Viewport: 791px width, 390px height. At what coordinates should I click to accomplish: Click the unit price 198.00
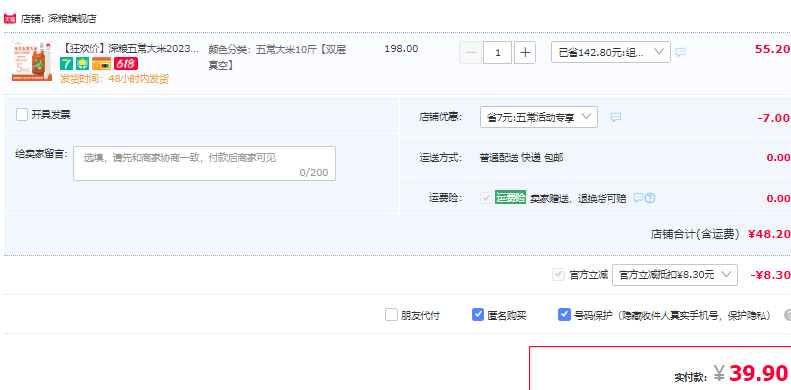[x=401, y=49]
